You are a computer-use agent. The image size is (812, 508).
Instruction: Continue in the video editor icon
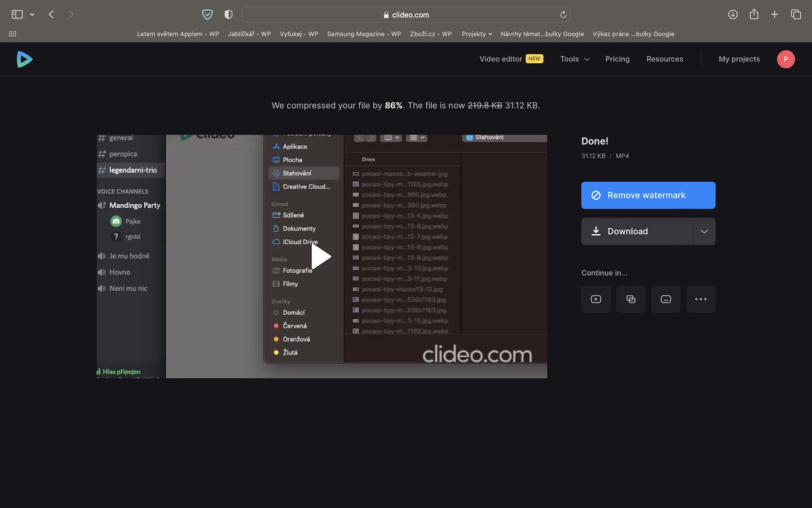[x=596, y=299]
